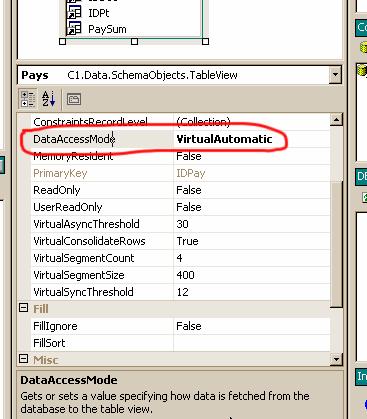
Task: Select the UserReadOnly property
Action: (68, 207)
